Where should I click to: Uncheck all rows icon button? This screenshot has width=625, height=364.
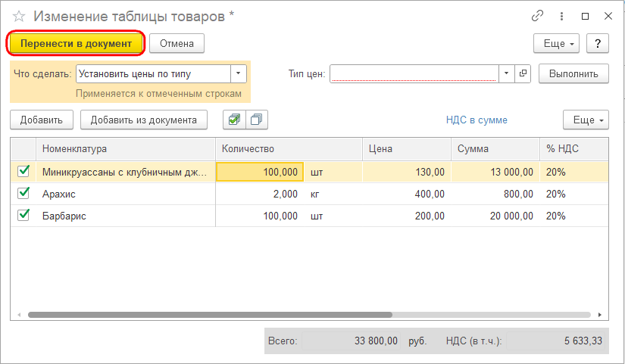(x=257, y=120)
